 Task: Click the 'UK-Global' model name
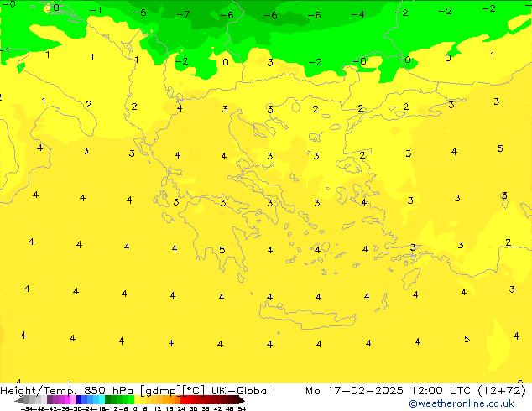[x=241, y=391]
